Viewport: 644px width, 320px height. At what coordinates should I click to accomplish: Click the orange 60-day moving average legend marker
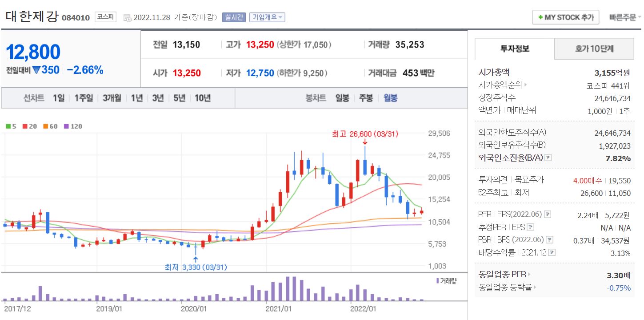pos(46,126)
